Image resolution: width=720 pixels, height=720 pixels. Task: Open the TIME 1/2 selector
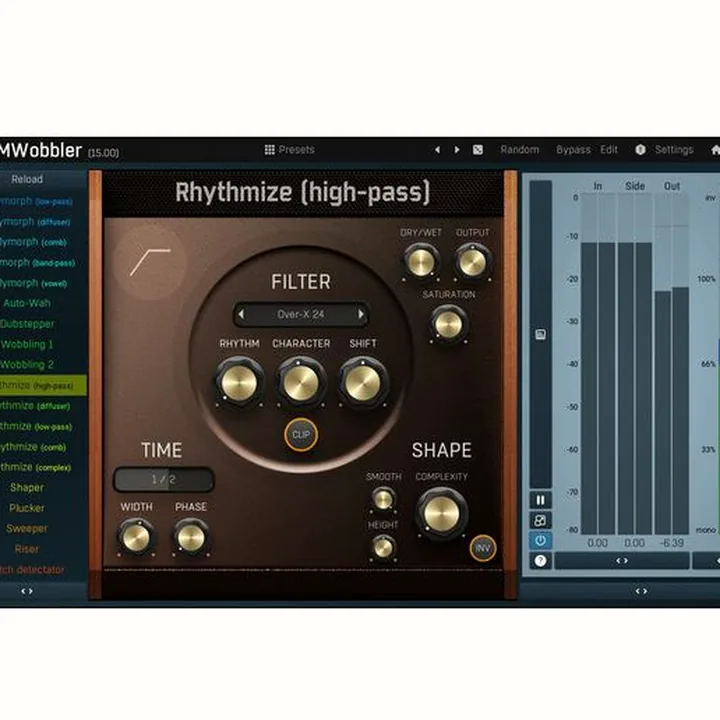[x=163, y=479]
